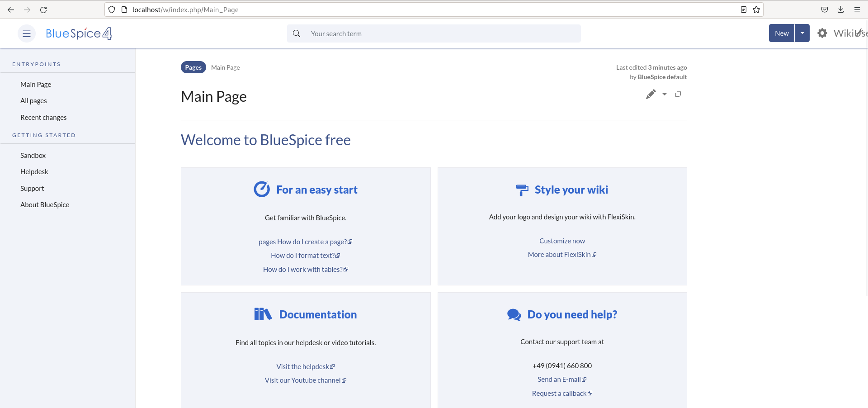Open Visit our Youtube channel link
This screenshot has width=868, height=408.
coord(306,380)
